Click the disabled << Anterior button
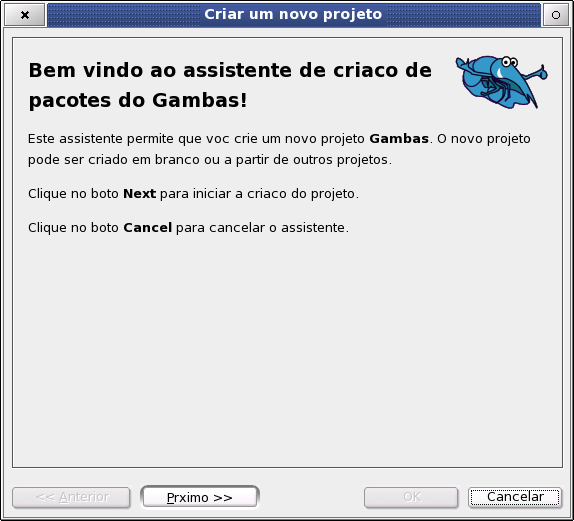 pyautogui.click(x=71, y=497)
